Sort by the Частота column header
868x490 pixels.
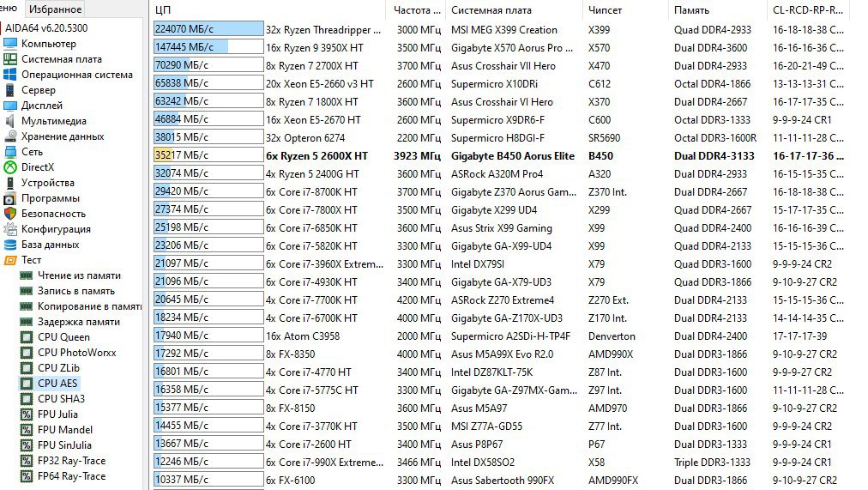[x=416, y=10]
